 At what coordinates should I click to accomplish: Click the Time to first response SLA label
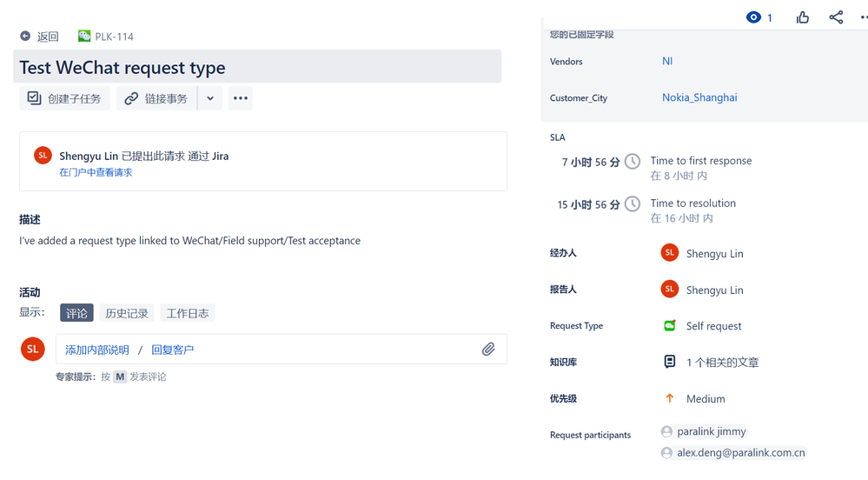click(701, 161)
